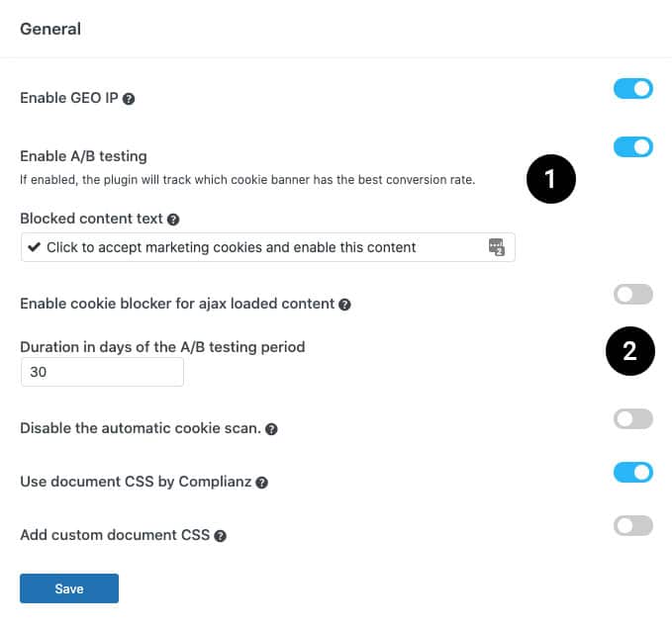View help for automatic cookie scan

point(271,429)
